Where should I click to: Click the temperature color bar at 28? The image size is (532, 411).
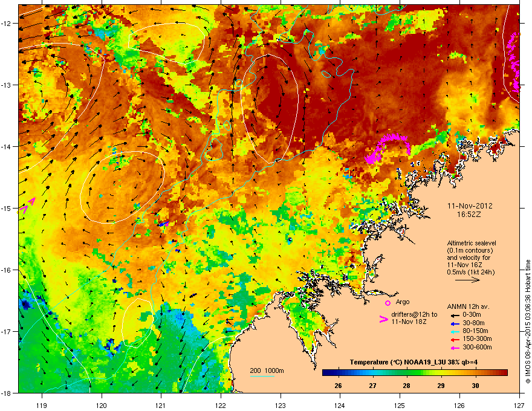[x=406, y=373]
